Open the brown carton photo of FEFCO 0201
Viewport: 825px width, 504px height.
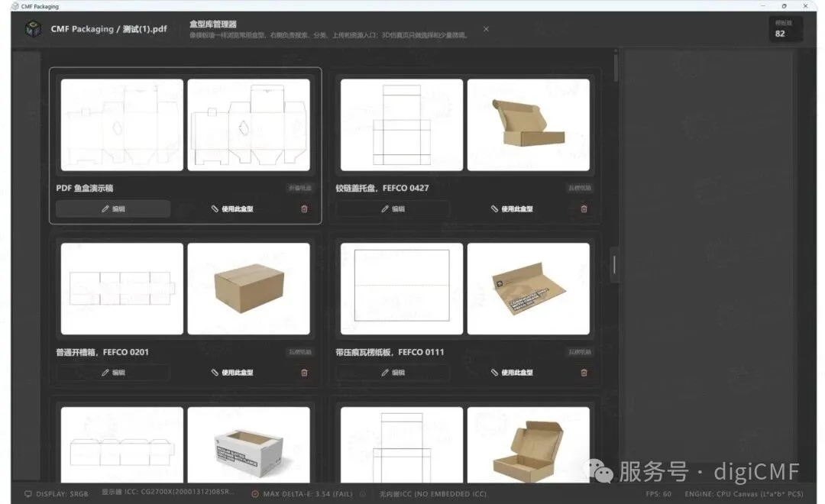pyautogui.click(x=249, y=289)
